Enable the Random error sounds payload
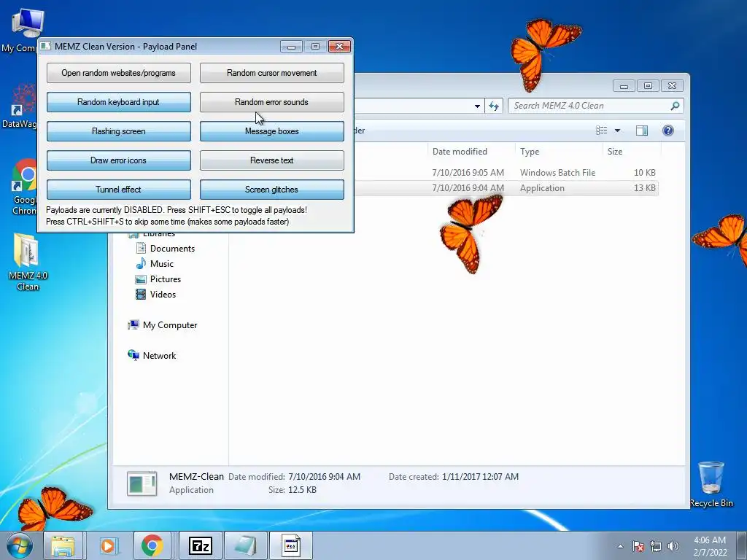This screenshot has width=747, height=560. click(x=271, y=102)
